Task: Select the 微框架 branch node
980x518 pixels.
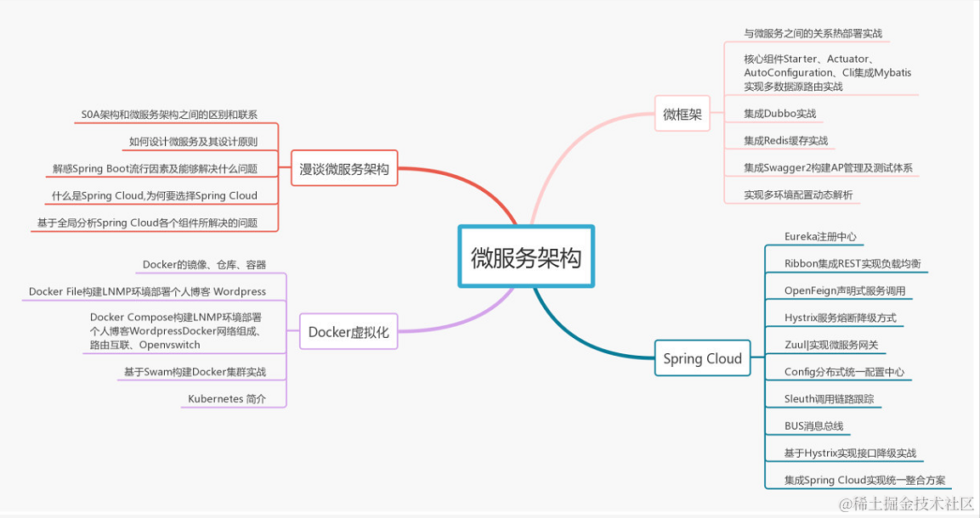Action: click(x=682, y=113)
